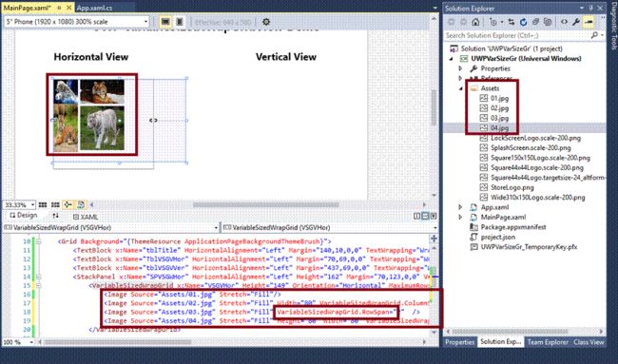The image size is (618, 364).
Task: Toggle show snap grid icon
Action: tap(43, 205)
